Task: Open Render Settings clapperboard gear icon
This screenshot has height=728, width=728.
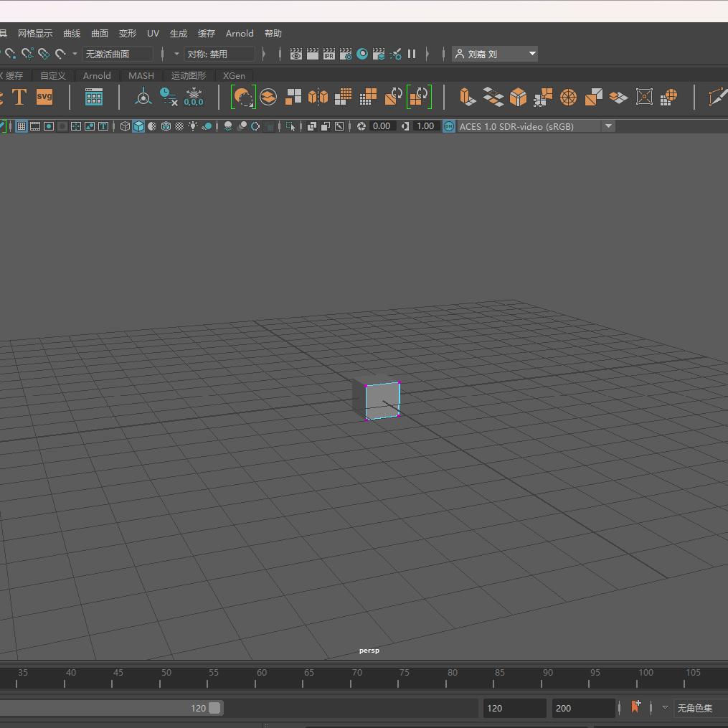Action: click(346, 54)
